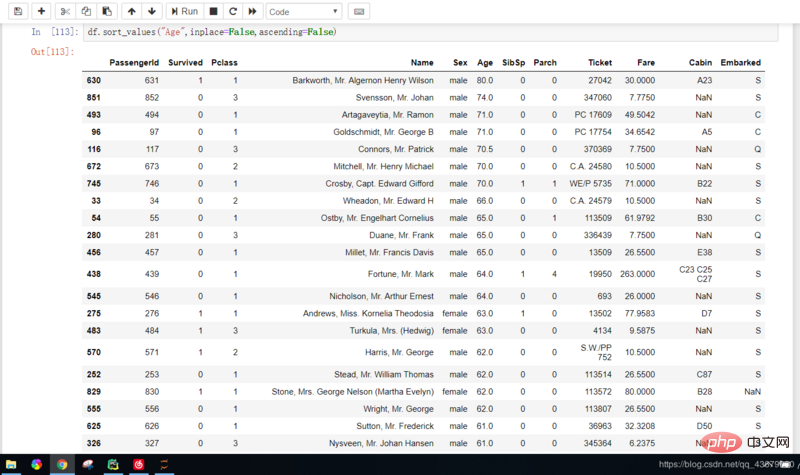The height and width of the screenshot is (475, 800).
Task: Click cabin value C23 C25 C27
Action: pyautogui.click(x=695, y=274)
